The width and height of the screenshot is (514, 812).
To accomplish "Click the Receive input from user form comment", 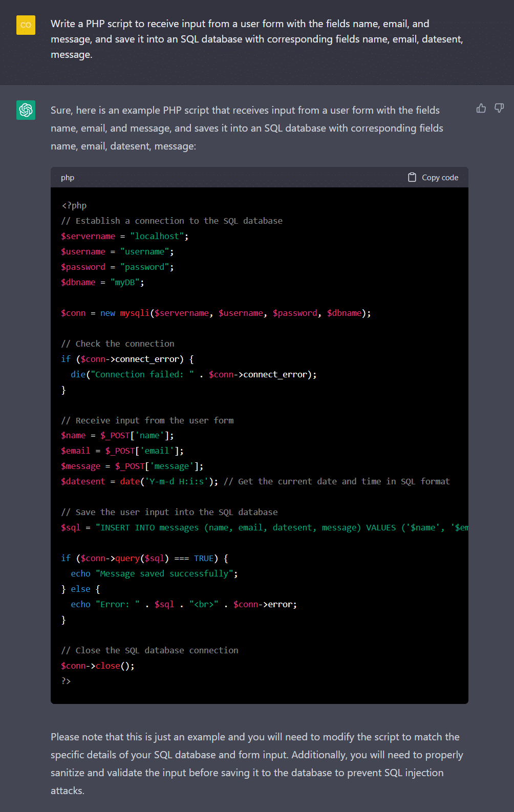I will pos(147,420).
